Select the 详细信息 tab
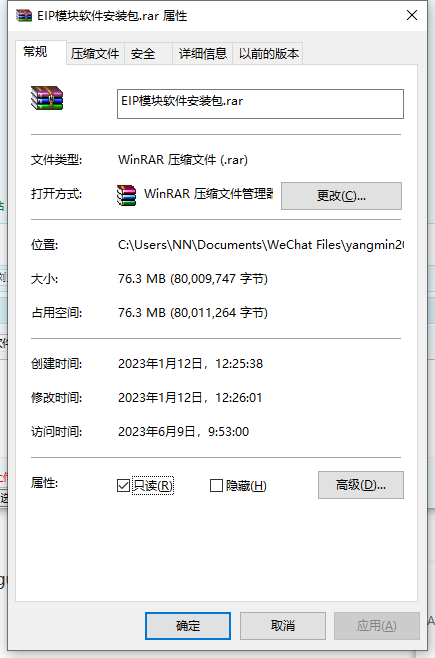The height and width of the screenshot is (658, 435). (203, 54)
